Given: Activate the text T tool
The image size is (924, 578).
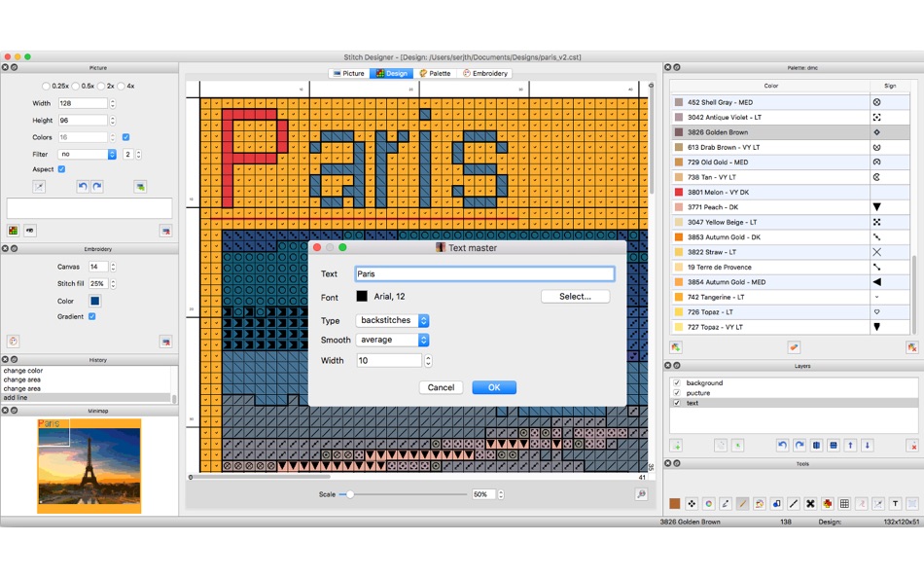Looking at the screenshot, I should (x=895, y=504).
